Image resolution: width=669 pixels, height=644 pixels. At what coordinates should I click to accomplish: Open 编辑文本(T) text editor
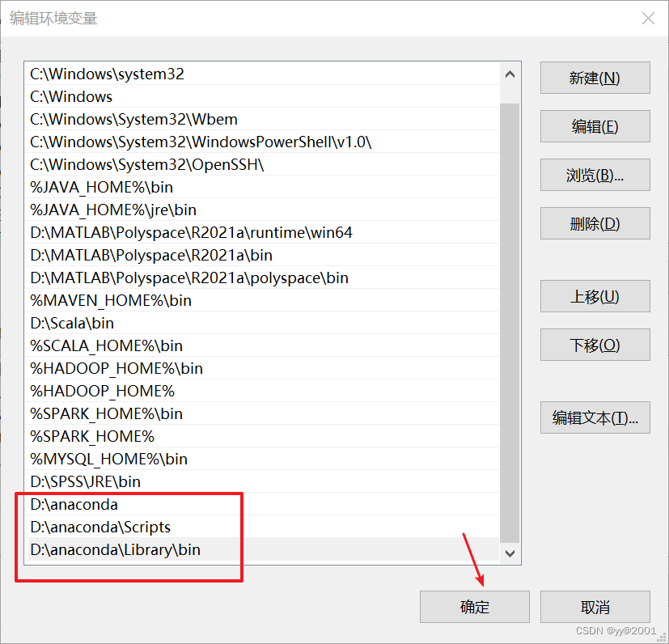click(x=595, y=417)
